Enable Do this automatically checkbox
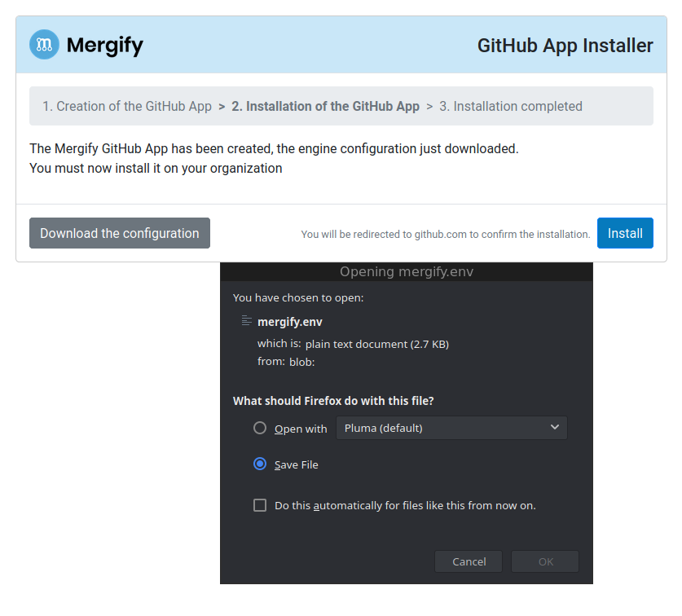Screen dimensions: 682x616 [260, 505]
